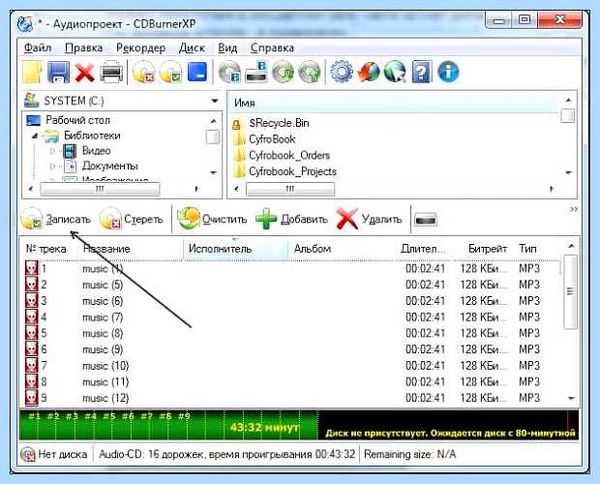The height and width of the screenshot is (484, 600).
Task: Click the $Recycle.Bin folder icon
Action: coord(237,123)
